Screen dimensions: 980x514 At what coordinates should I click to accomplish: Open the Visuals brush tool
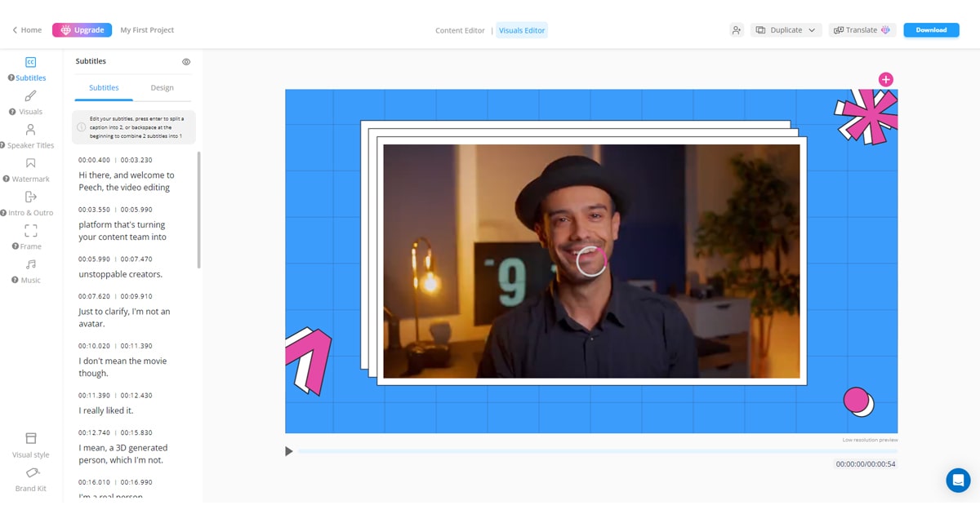pyautogui.click(x=30, y=96)
